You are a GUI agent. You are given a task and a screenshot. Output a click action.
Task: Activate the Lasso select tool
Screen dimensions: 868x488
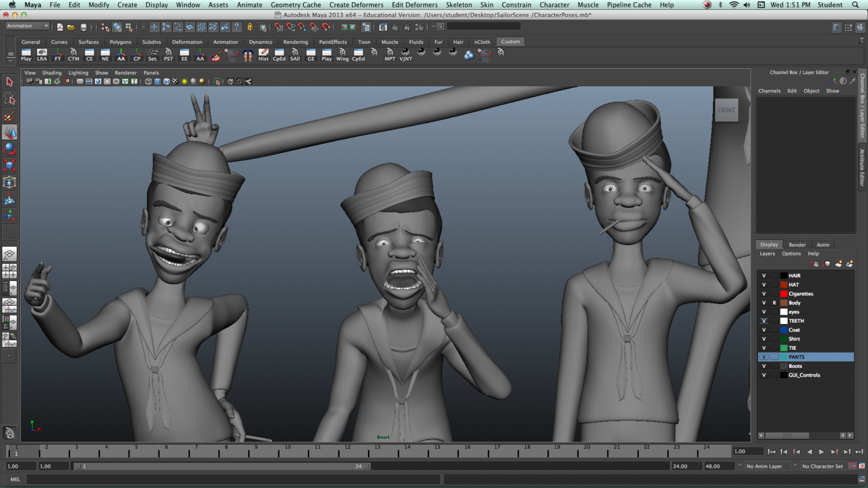point(9,99)
